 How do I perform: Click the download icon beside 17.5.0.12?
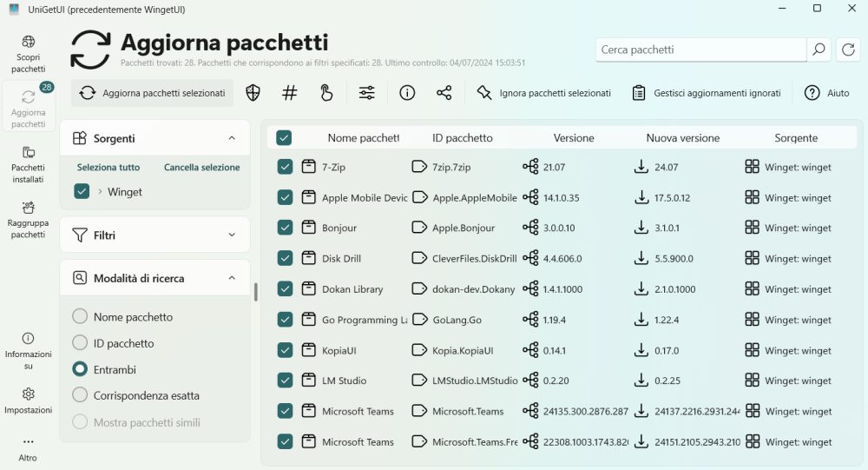[641, 196]
